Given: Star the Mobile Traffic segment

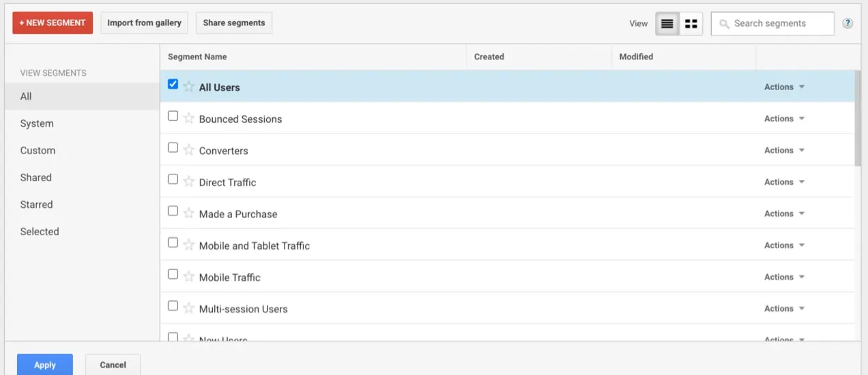Looking at the screenshot, I should 189,277.
